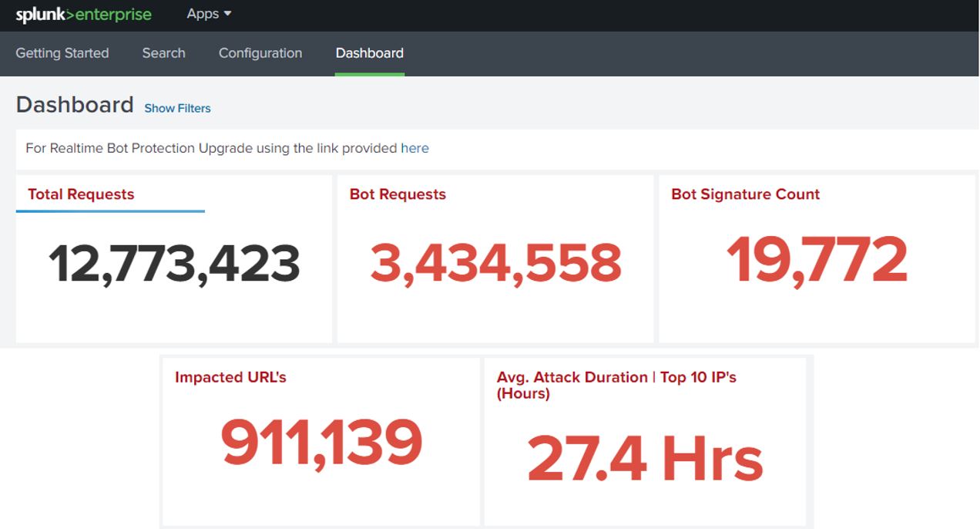Select the Dashboard tab
The height and width of the screenshot is (529, 980).
pyautogui.click(x=369, y=53)
